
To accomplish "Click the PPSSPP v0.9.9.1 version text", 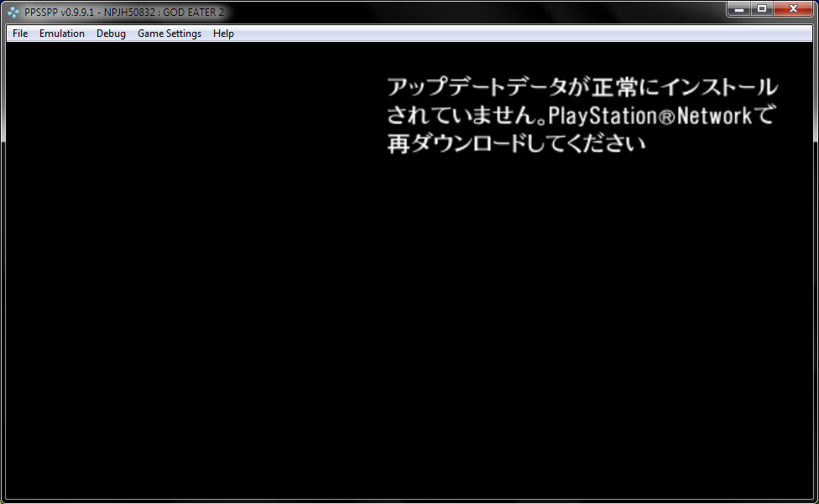I will click(x=59, y=13).
